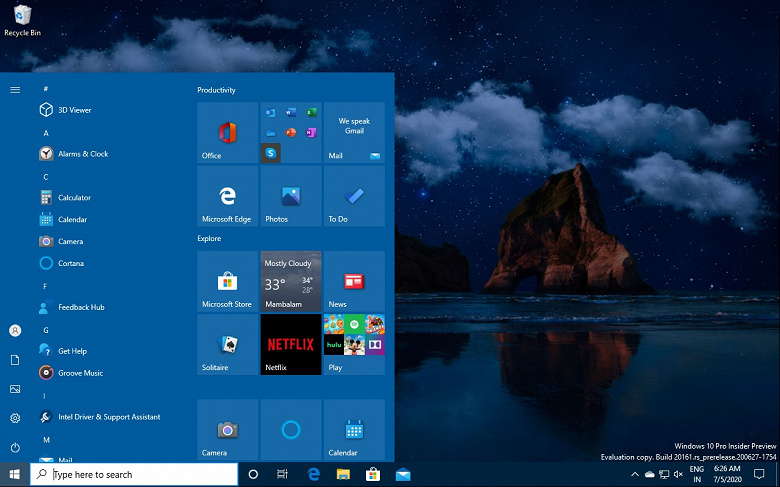Open the News tile
This screenshot has width=780, height=487.
354,282
